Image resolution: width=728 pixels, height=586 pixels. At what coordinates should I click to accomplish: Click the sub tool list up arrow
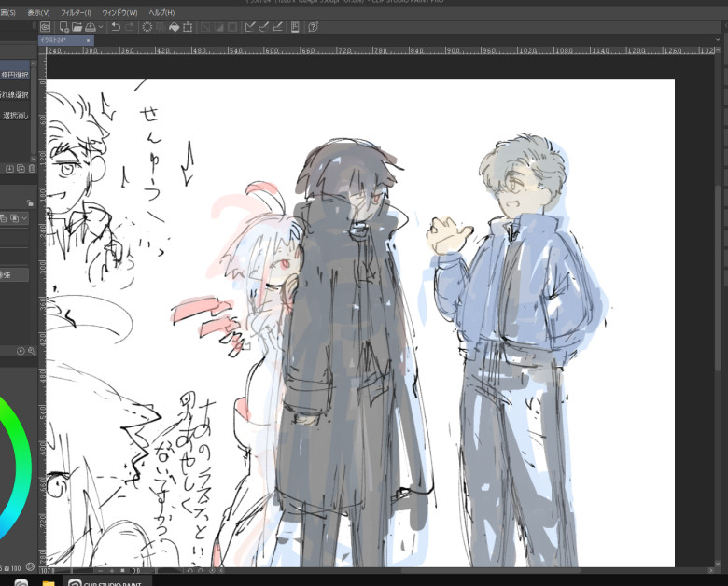(34, 63)
